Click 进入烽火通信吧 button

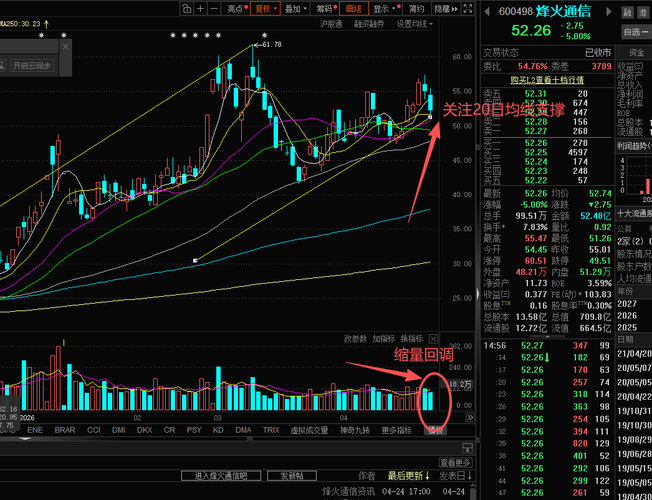pos(221,476)
